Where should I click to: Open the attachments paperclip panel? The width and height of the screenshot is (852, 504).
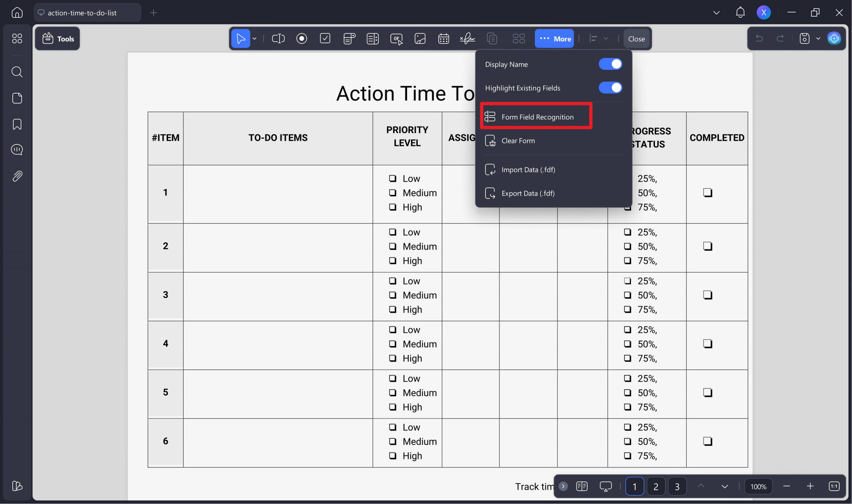[x=17, y=176]
